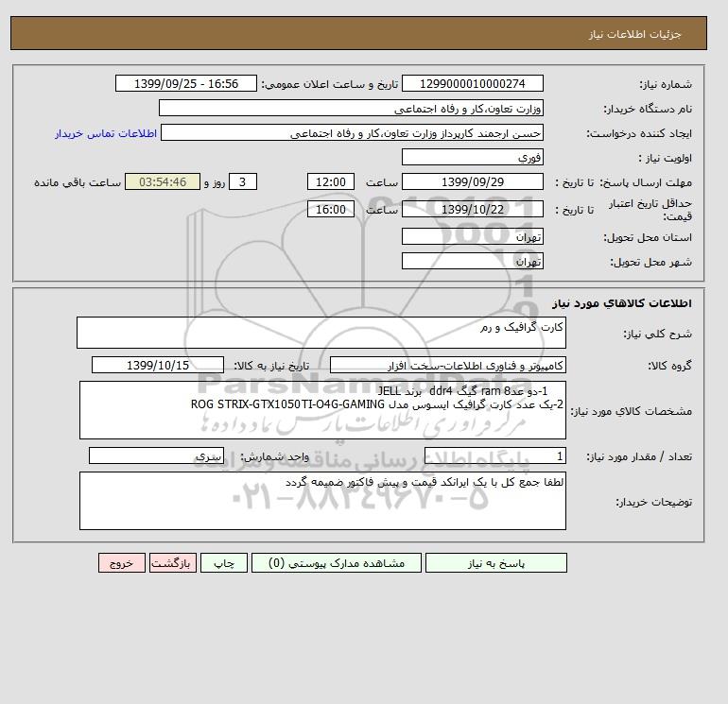Click the بازگشت back button
This screenshot has width=728, height=704.
(x=173, y=563)
